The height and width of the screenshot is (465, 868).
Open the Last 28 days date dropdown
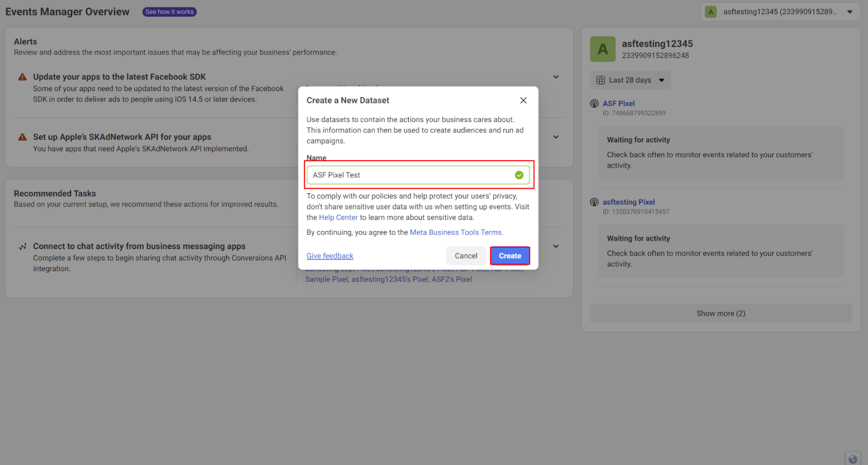pos(630,80)
